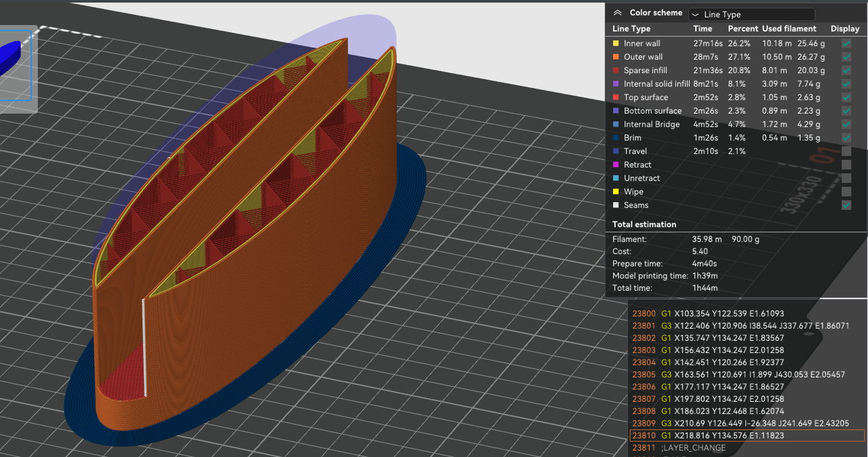Click the Display column header
Viewport: 868px width, 457px height.
click(845, 29)
